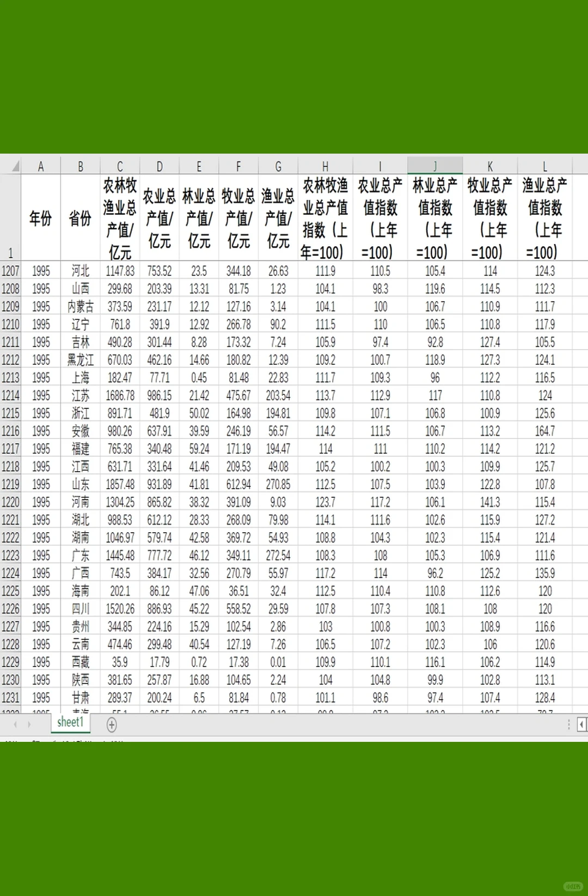The image size is (588, 896).
Task: Click the 农林牧渔业总产值指数 header cell
Action: point(325,218)
